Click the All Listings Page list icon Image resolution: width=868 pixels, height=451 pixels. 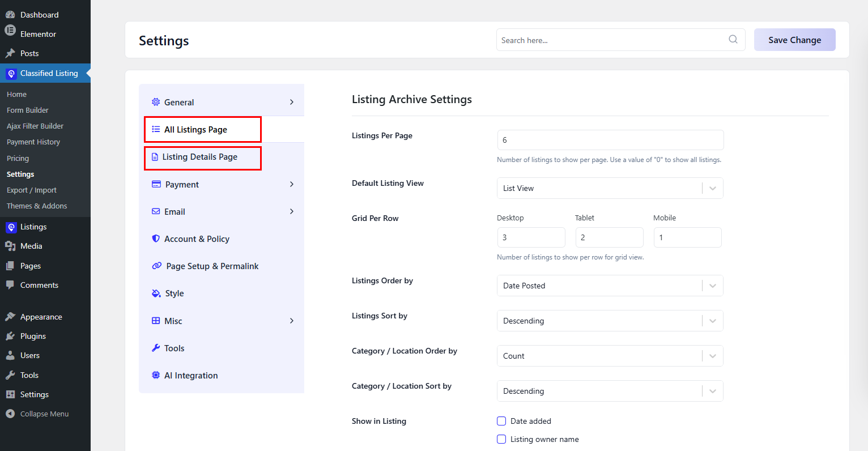click(156, 129)
